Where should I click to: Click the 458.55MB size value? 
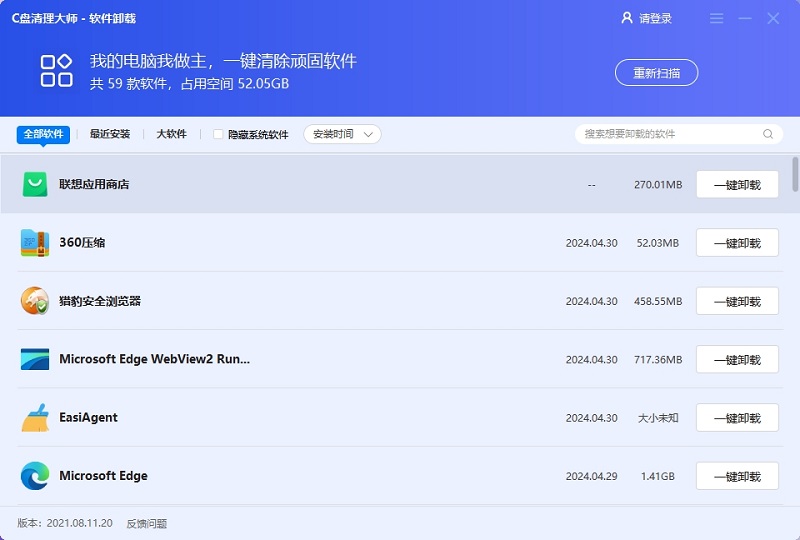(658, 301)
